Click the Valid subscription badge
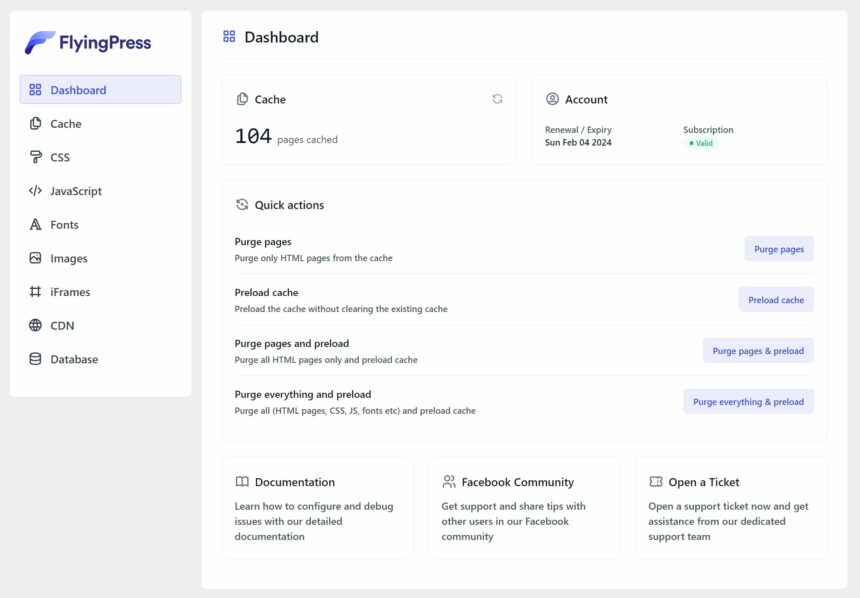Viewport: 860px width, 598px height. [703, 144]
